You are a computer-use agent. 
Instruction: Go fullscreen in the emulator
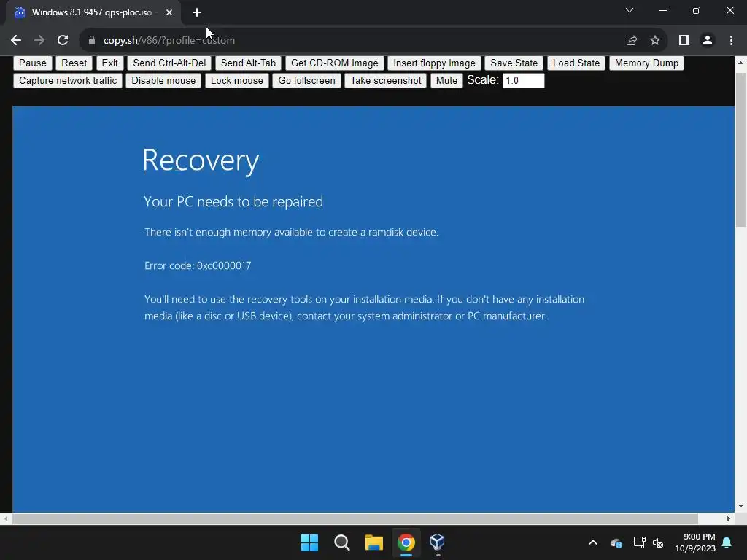307,80
